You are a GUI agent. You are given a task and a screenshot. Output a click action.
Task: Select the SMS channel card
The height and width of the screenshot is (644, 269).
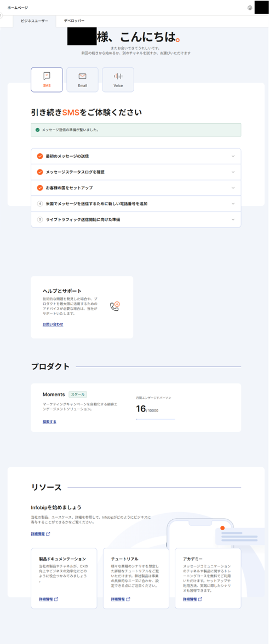(x=47, y=80)
